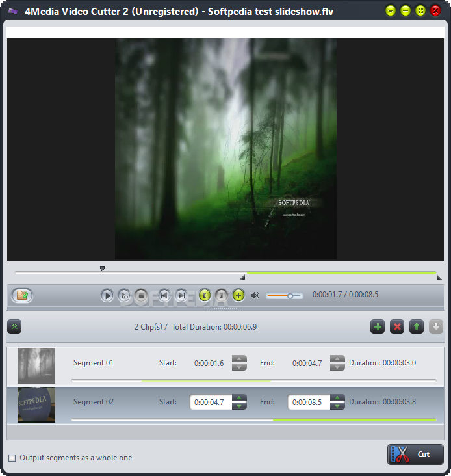Increase Segment 02 start time
451x476 pixels.
click(239, 398)
